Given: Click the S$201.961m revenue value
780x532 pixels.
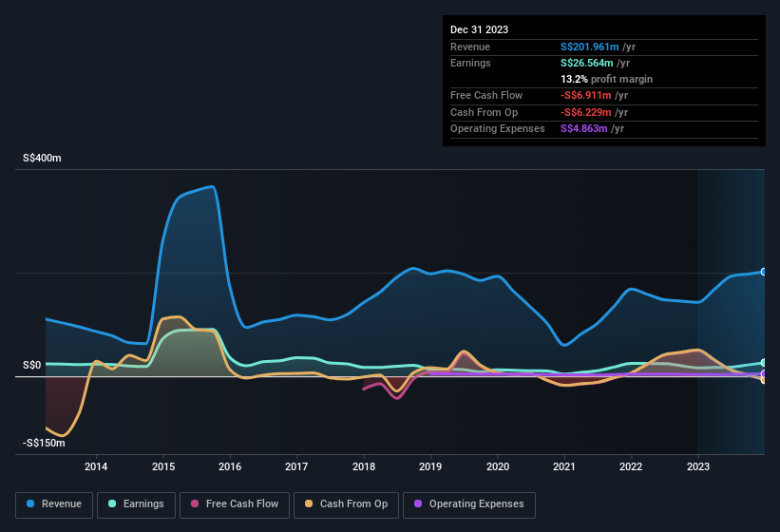Looking at the screenshot, I should click(589, 47).
